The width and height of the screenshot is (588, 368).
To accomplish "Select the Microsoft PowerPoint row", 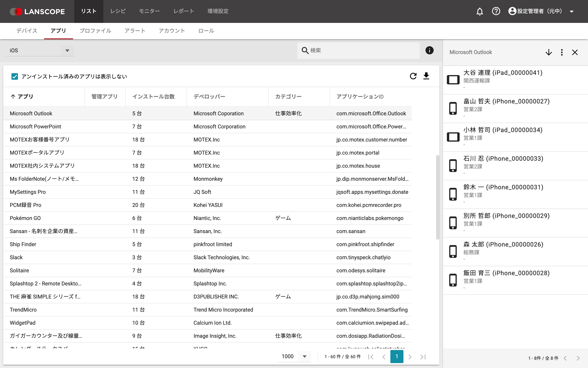I will click(207, 127).
